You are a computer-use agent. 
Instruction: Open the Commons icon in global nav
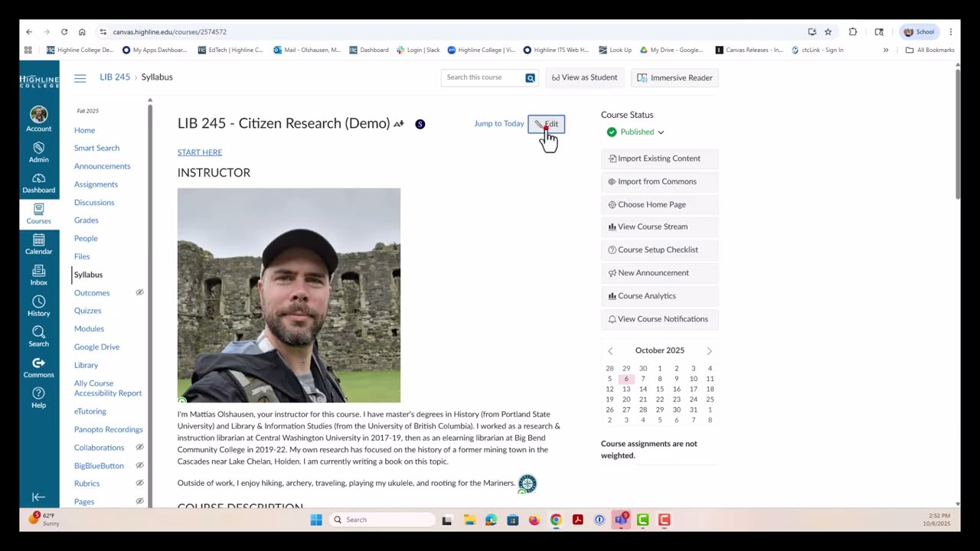[x=39, y=367]
